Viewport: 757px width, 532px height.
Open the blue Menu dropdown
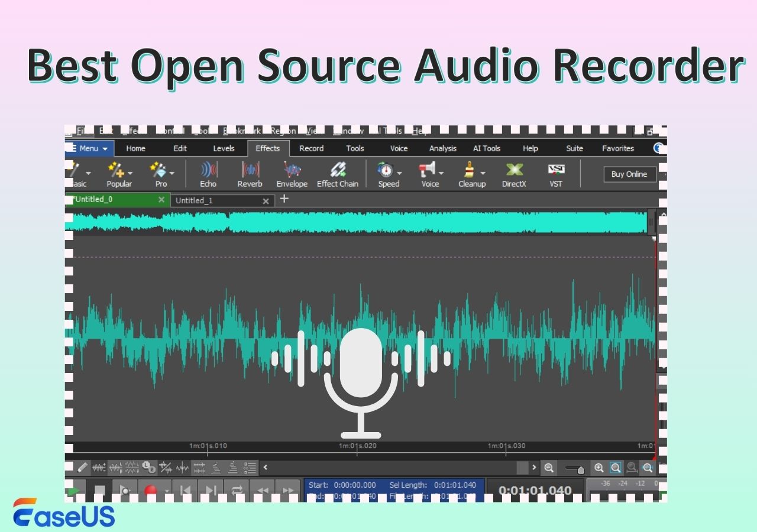coord(89,148)
